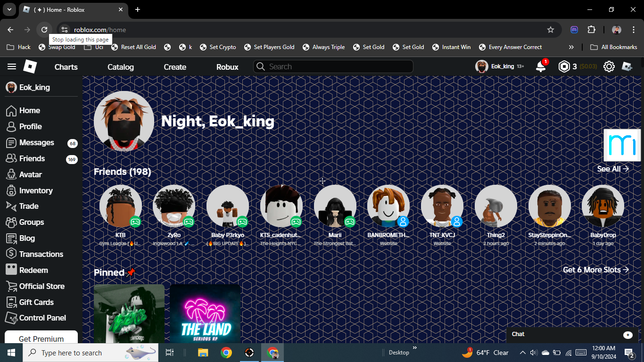Image resolution: width=644 pixels, height=362 pixels.
Task: Click the Control Panel sidebar icon
Action: coord(11,318)
